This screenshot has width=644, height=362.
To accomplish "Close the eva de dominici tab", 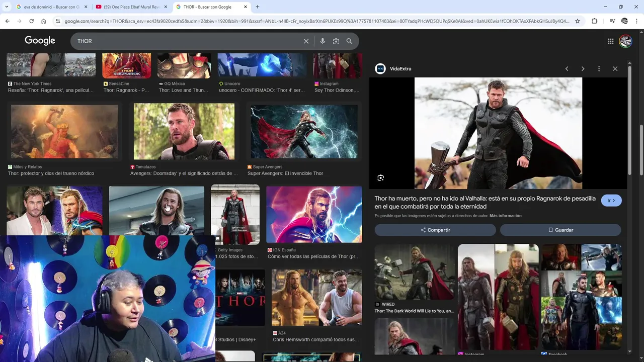I will [86, 7].
